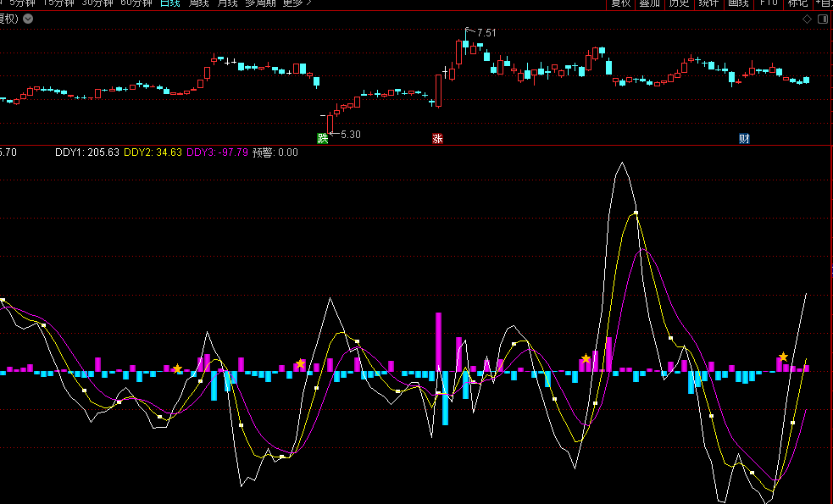Image resolution: width=833 pixels, height=504 pixels.
Task: Click the 叠加 overlay button
Action: pyautogui.click(x=649, y=3)
